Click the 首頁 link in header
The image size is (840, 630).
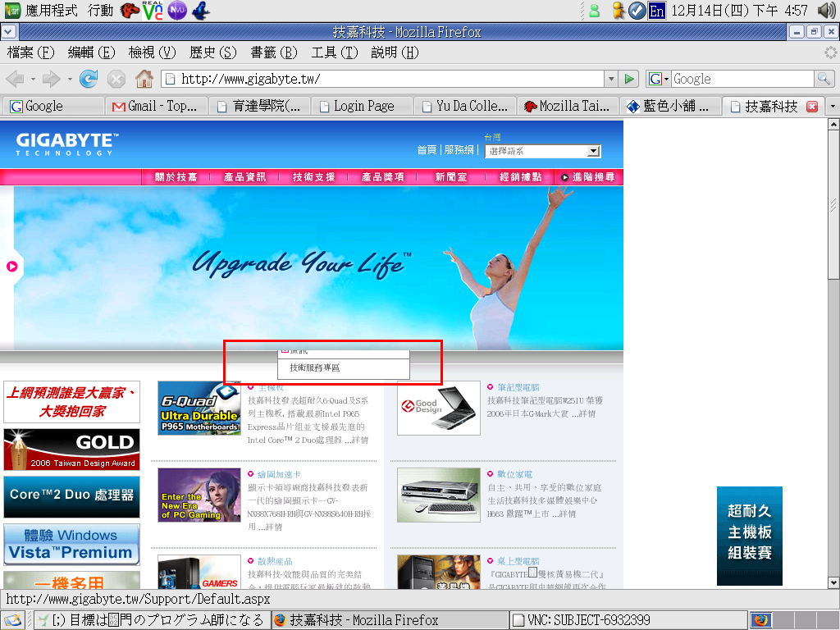coord(427,150)
